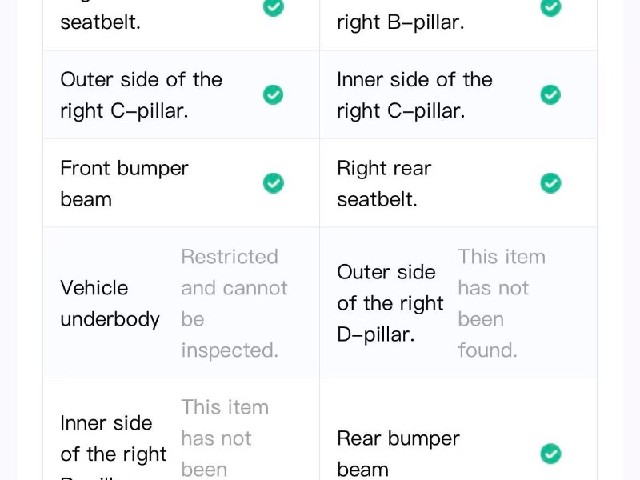Select the 'right B-pillar.' label text
The height and width of the screenshot is (480, 640).
(x=400, y=22)
